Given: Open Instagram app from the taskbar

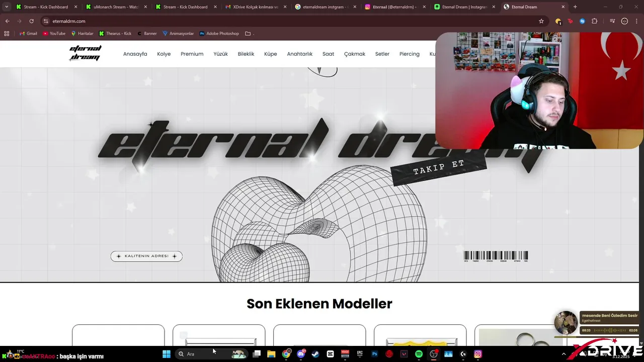Looking at the screenshot, I should pyautogui.click(x=478, y=354).
